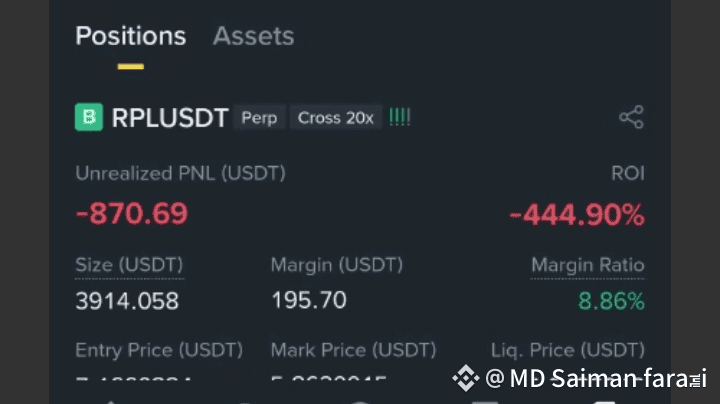Tap the -444.90% ROI value
Screen dimensions: 720x404
tap(576, 214)
